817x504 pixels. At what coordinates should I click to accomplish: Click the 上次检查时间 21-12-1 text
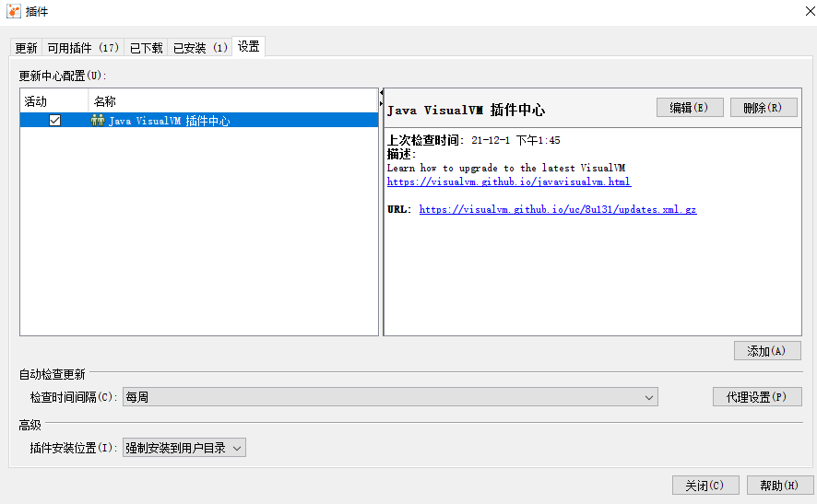pyautogui.click(x=474, y=140)
